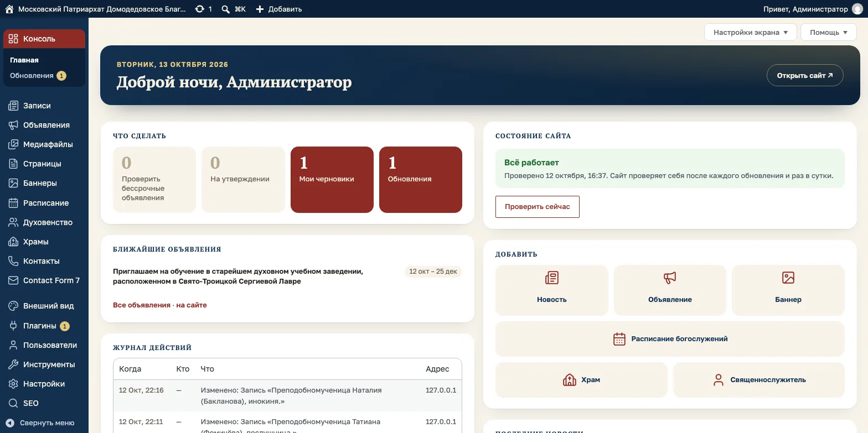Screen dimensions: 868x433
Task: Collapse the menu via Свернуть меню
Action: [40, 422]
